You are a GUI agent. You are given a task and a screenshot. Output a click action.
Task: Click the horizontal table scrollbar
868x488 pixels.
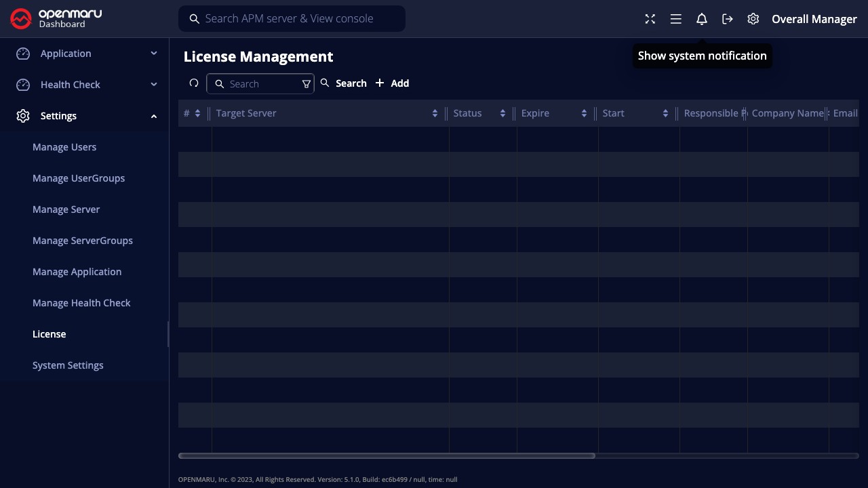coord(387,455)
